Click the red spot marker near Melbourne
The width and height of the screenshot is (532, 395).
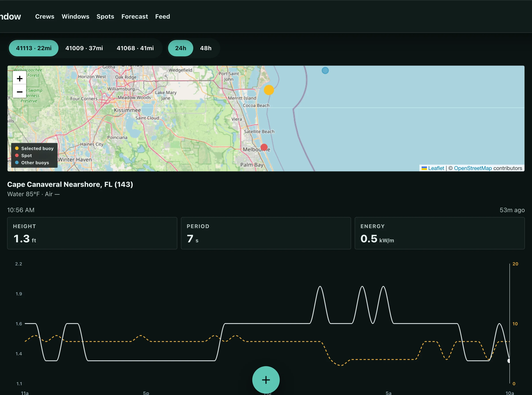(264, 147)
